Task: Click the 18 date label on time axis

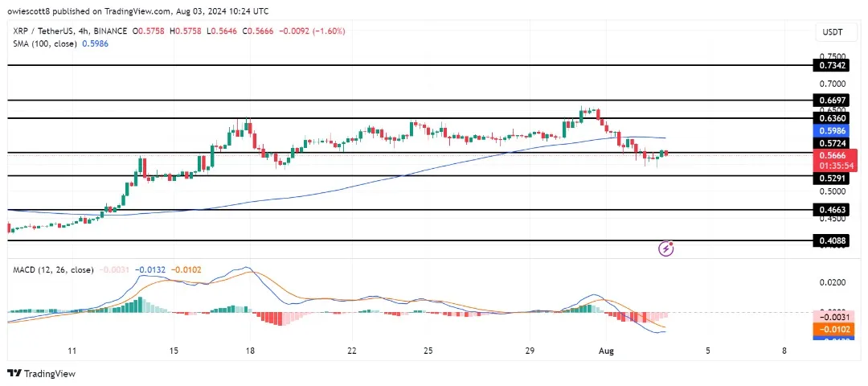Action: click(x=251, y=351)
